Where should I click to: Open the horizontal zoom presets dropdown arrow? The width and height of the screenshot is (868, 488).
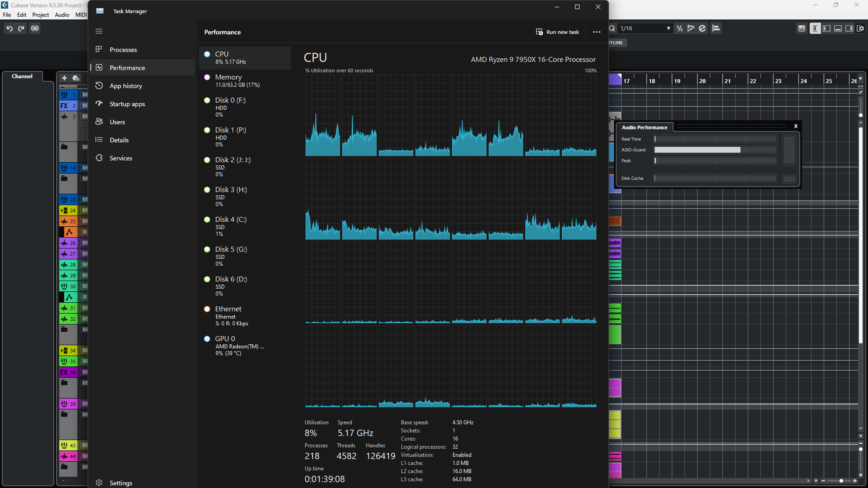click(x=816, y=481)
